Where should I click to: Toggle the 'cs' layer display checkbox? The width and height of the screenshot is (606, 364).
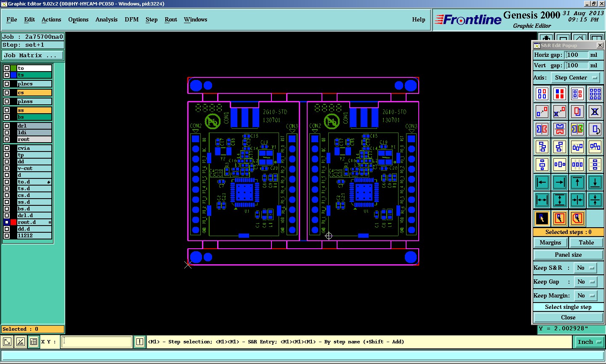7,93
